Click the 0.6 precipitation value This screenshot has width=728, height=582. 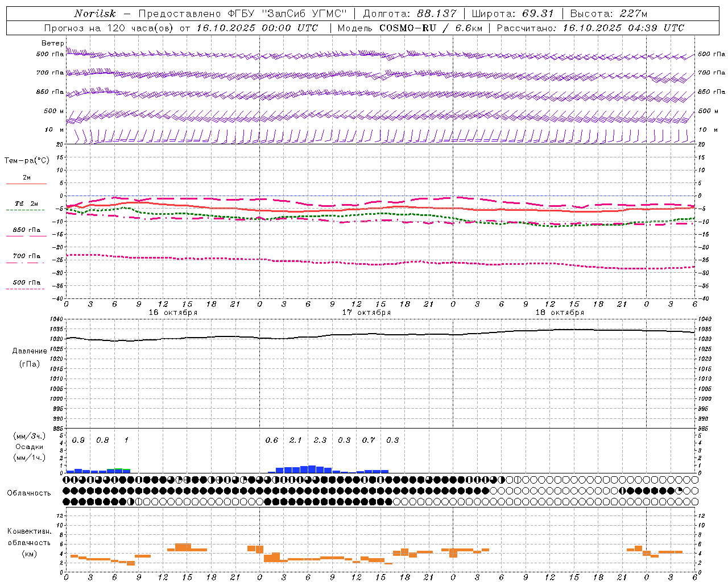[272, 440]
